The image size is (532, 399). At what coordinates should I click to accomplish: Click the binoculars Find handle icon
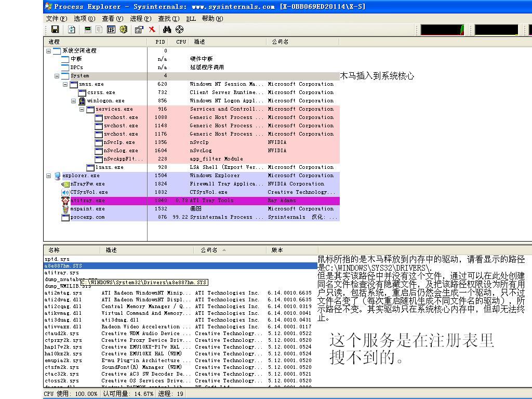click(x=167, y=30)
